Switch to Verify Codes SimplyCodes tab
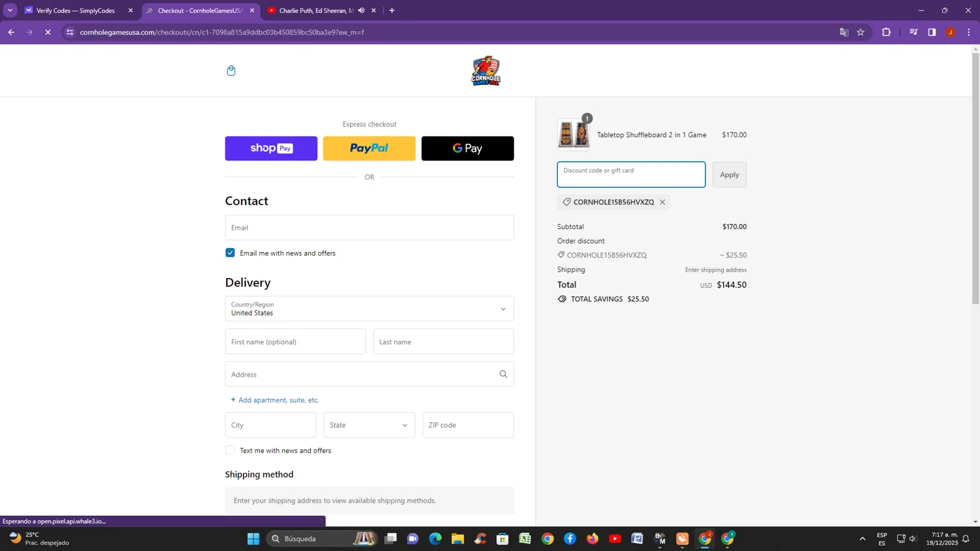The image size is (980, 551). 75,10
